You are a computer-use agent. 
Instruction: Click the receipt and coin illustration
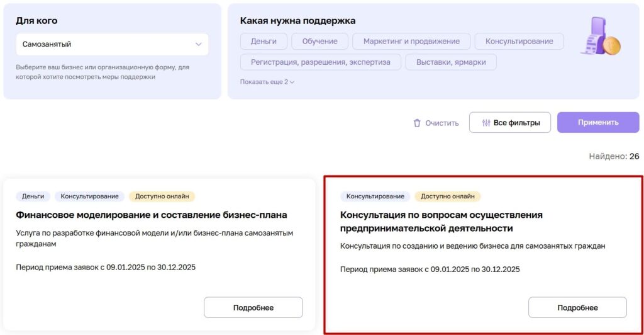600,37
